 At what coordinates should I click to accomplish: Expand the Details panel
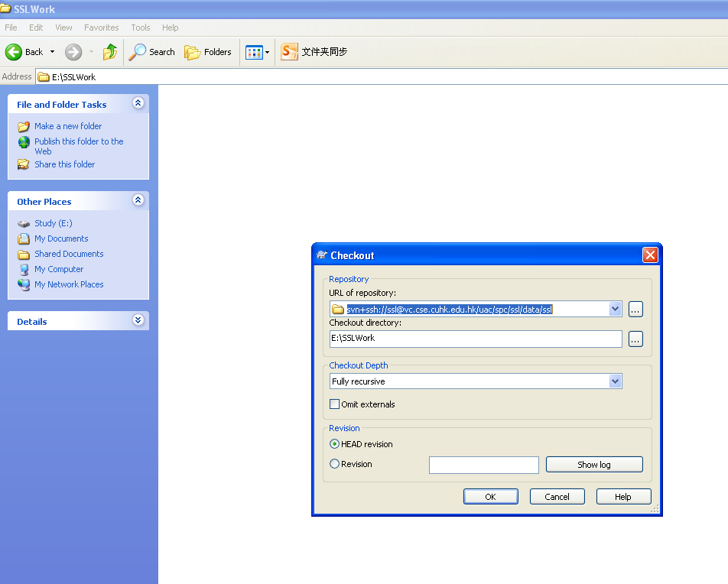coord(138,320)
